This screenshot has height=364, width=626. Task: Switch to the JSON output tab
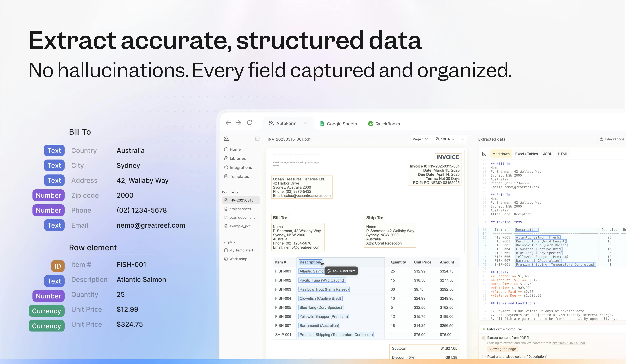[x=548, y=154]
